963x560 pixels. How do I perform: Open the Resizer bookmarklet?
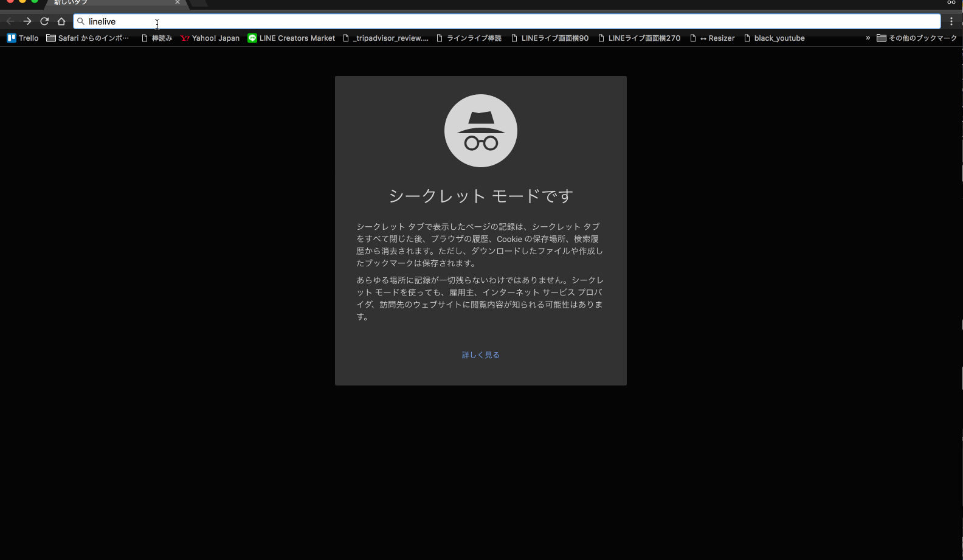712,38
